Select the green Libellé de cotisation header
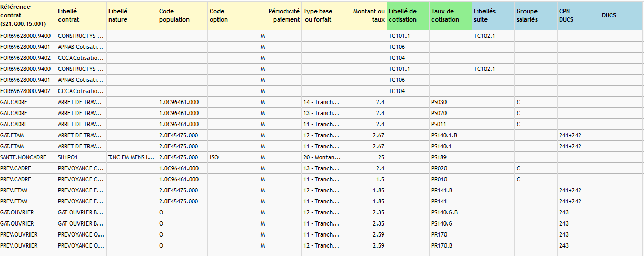 pos(408,15)
